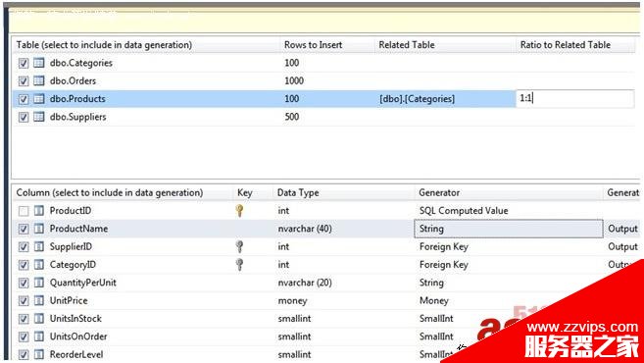Image resolution: width=644 pixels, height=363 pixels.
Task: Uncheck the dbo.Suppliers table checkbox
Action: click(24, 117)
